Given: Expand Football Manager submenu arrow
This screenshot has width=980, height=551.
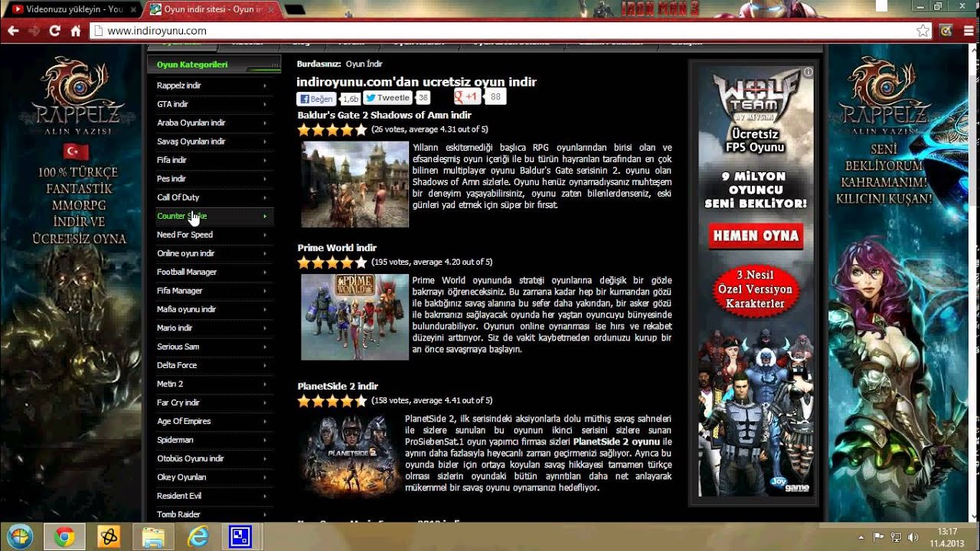Looking at the screenshot, I should [x=265, y=272].
